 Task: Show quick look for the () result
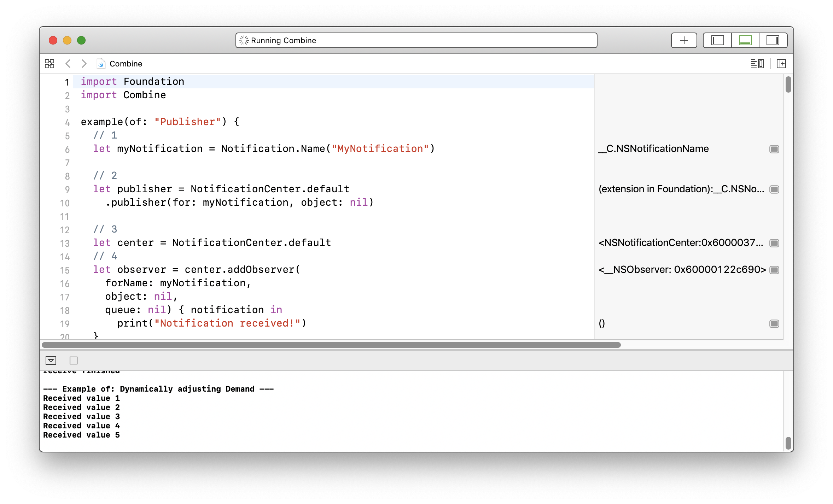point(774,324)
